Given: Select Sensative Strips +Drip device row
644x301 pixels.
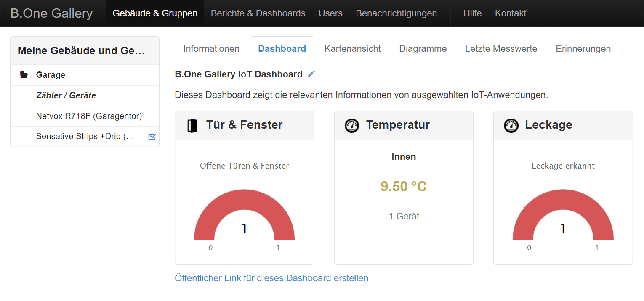Looking at the screenshot, I should point(85,137).
